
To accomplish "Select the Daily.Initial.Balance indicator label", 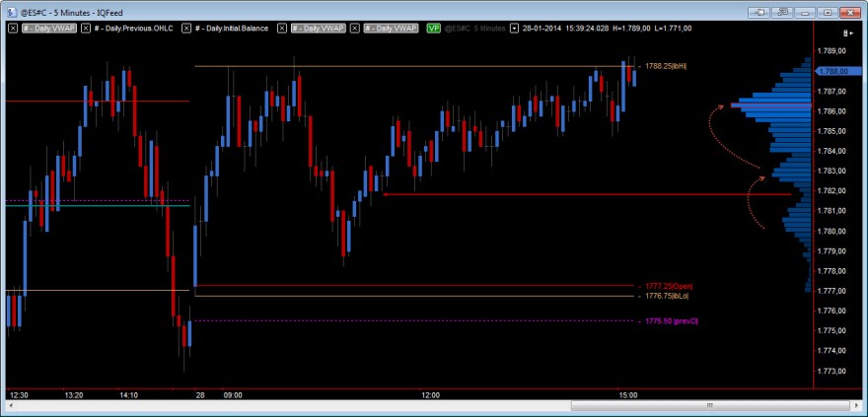I will pyautogui.click(x=232, y=29).
